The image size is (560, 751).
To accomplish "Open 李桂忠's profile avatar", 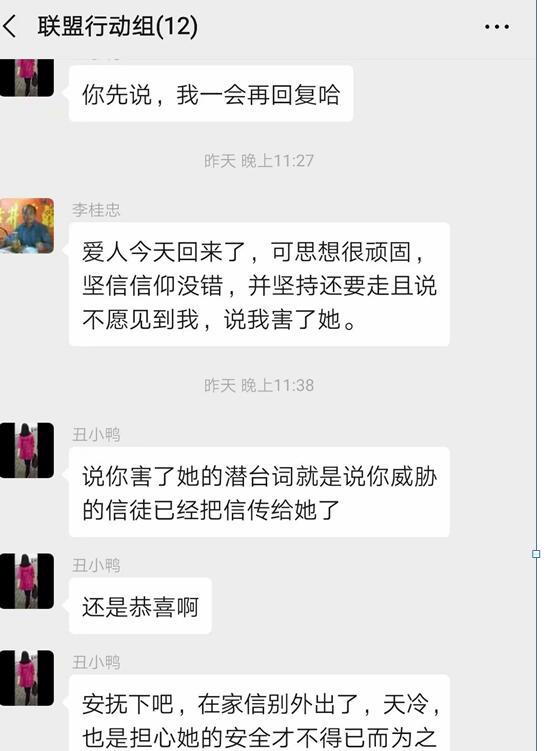I will [27, 226].
